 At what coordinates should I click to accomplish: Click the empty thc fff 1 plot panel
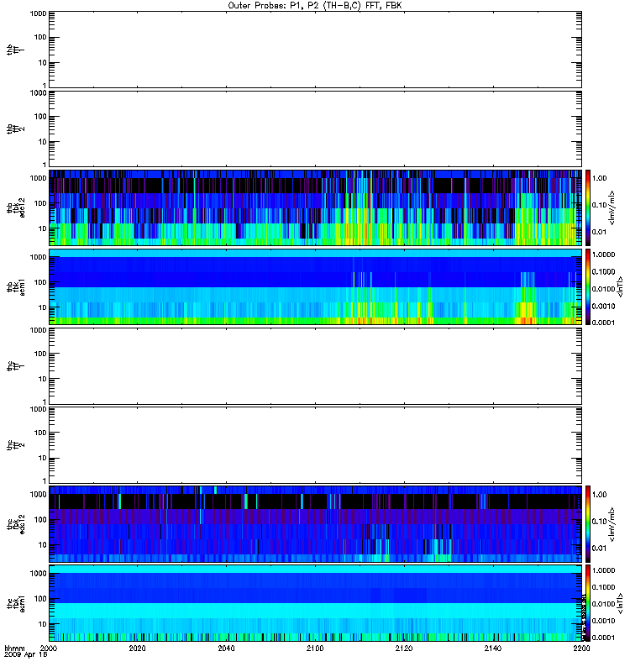pyautogui.click(x=315, y=366)
